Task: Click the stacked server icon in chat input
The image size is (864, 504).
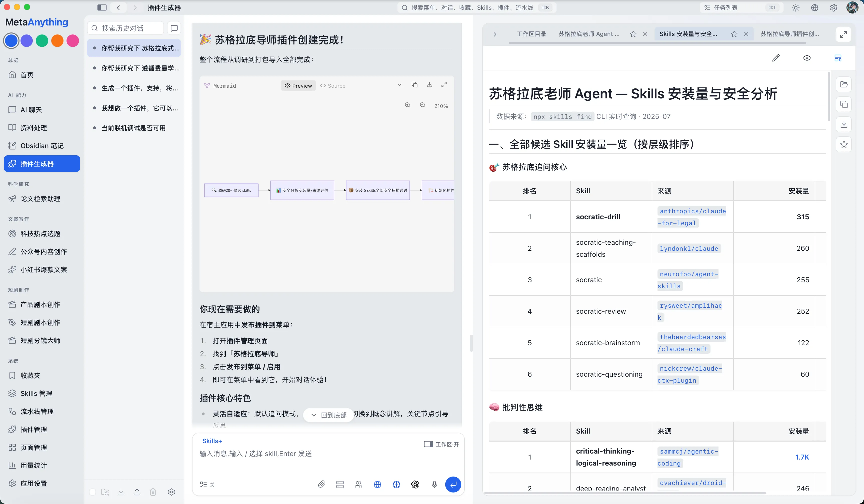Action: (x=340, y=484)
